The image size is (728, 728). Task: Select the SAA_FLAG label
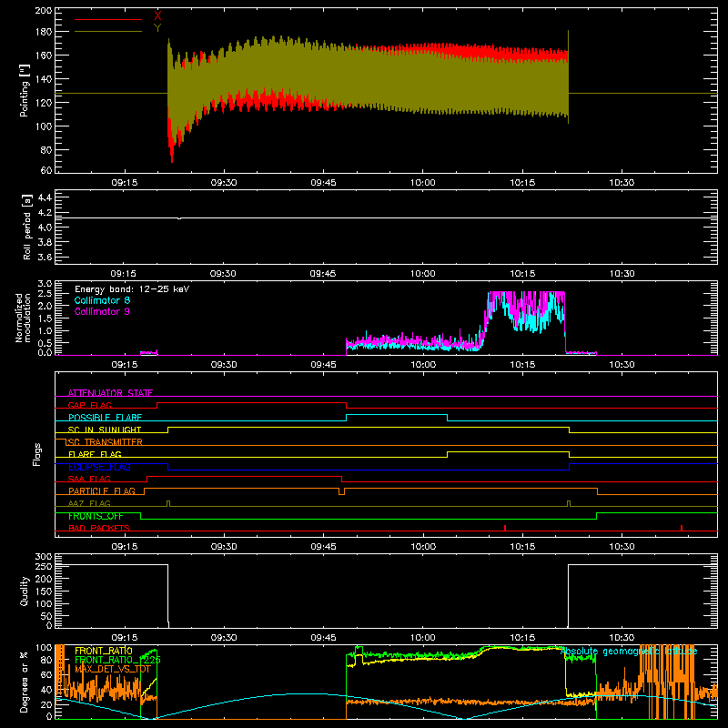tap(89, 479)
